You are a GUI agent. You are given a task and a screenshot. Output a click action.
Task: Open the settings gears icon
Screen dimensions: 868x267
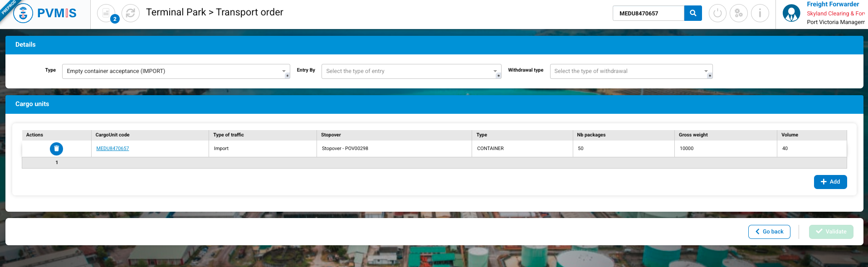click(x=738, y=13)
